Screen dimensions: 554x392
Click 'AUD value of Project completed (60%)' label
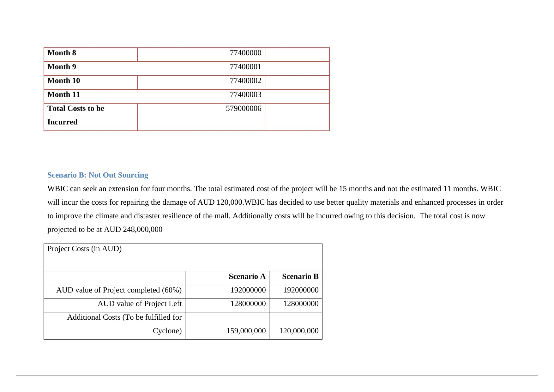tap(119, 290)
